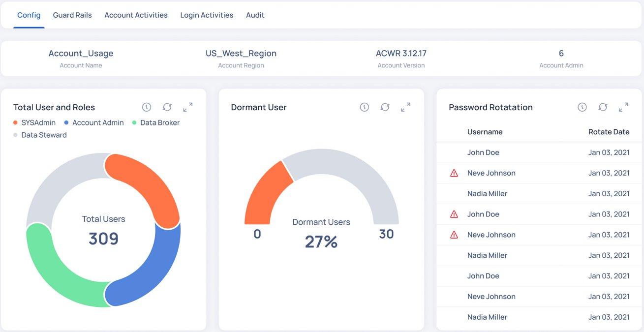
Task: Expand Total User and Roles card fullscreen
Action: pos(188,107)
